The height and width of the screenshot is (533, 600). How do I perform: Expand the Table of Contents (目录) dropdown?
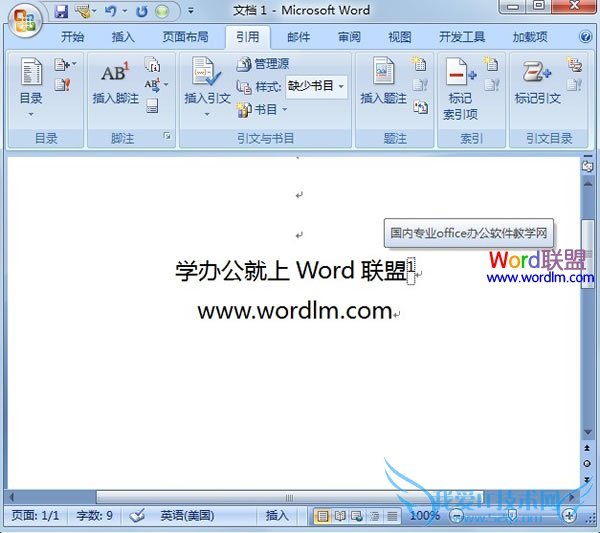(x=31, y=115)
